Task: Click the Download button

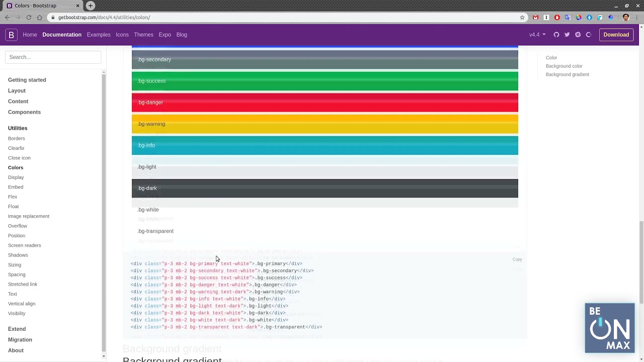Action: click(x=616, y=35)
